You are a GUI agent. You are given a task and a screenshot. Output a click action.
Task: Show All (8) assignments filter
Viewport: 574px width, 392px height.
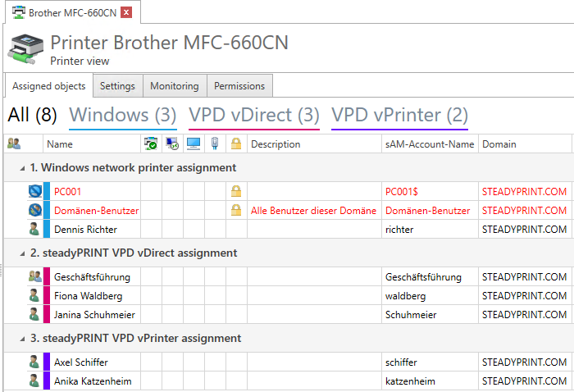(32, 115)
